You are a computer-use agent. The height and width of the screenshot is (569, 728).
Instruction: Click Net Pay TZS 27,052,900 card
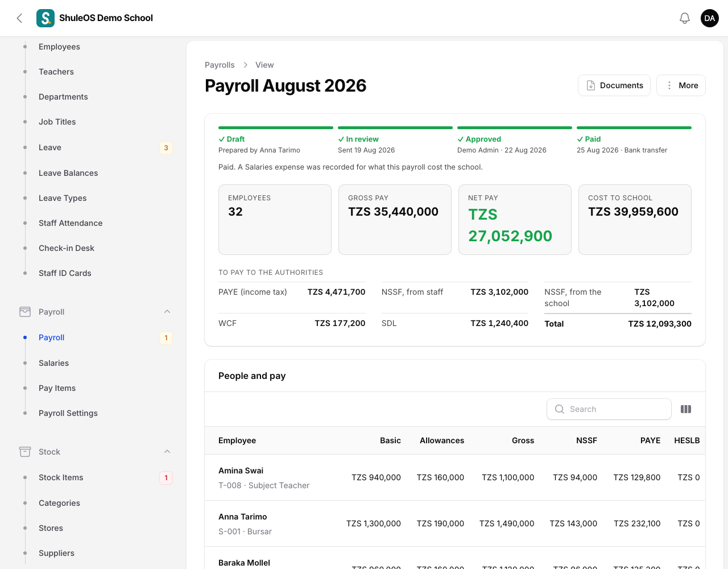click(x=515, y=220)
